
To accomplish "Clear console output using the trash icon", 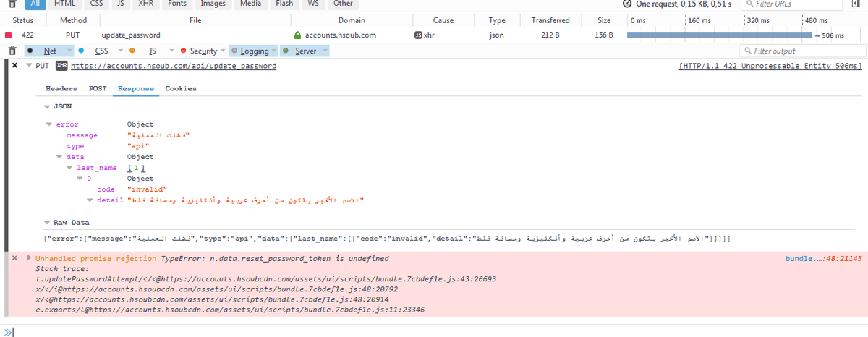I will [x=12, y=51].
